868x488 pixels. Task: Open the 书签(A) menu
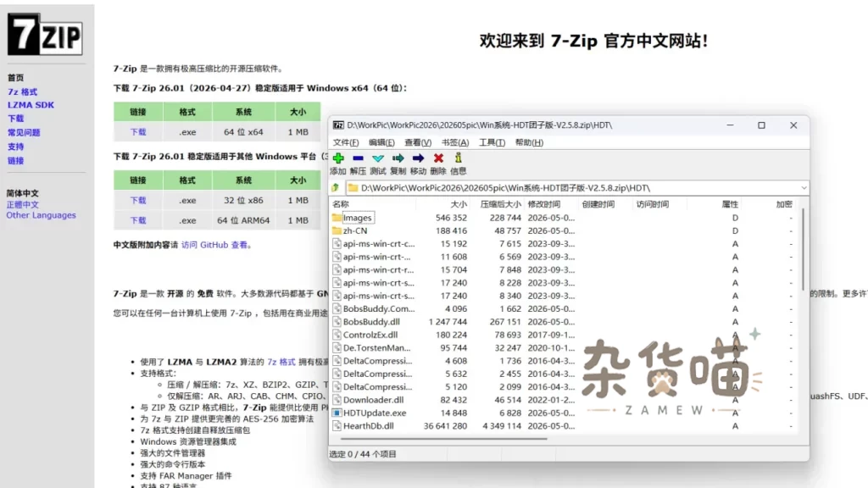pos(455,142)
